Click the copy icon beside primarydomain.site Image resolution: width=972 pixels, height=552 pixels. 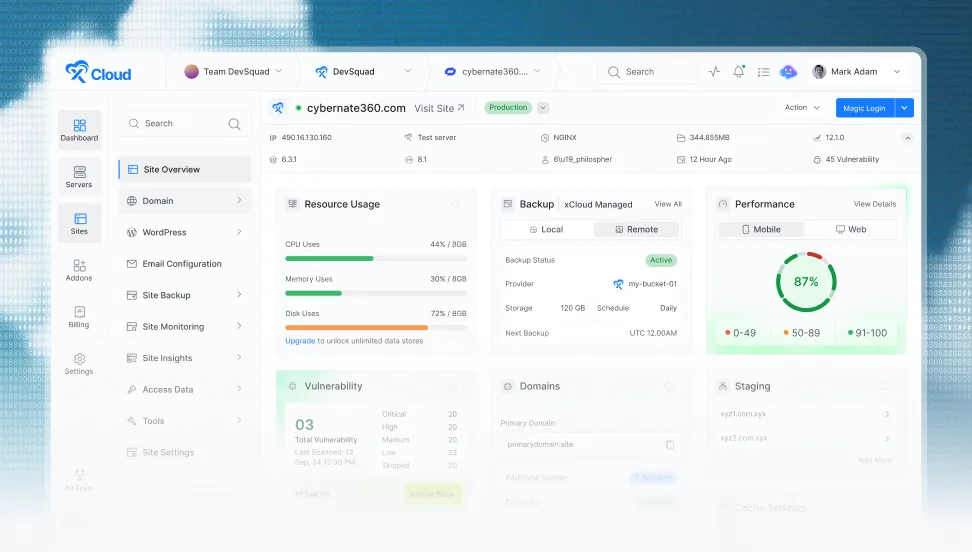point(669,445)
